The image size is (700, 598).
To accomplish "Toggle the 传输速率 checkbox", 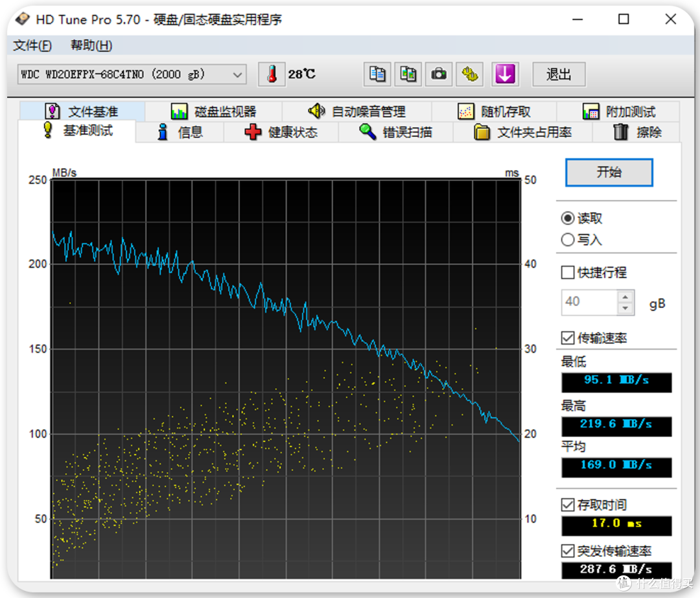I will click(567, 338).
